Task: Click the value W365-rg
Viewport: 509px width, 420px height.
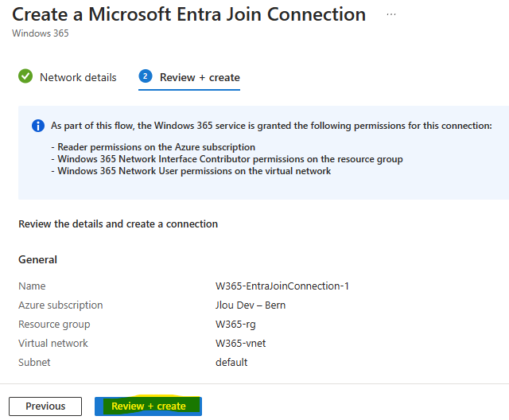Action: tap(235, 325)
